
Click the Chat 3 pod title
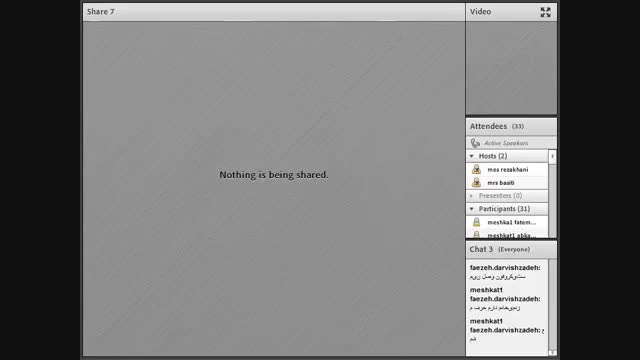[x=481, y=249]
